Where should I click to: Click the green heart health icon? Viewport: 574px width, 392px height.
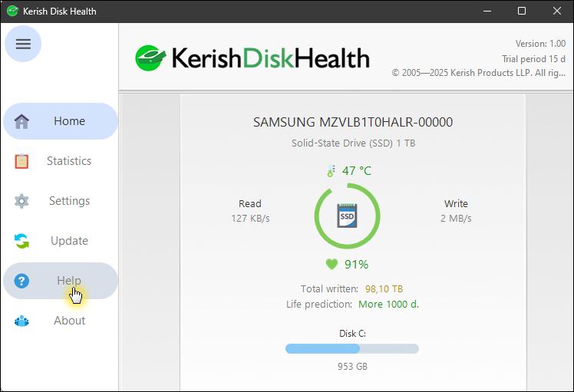click(x=332, y=265)
